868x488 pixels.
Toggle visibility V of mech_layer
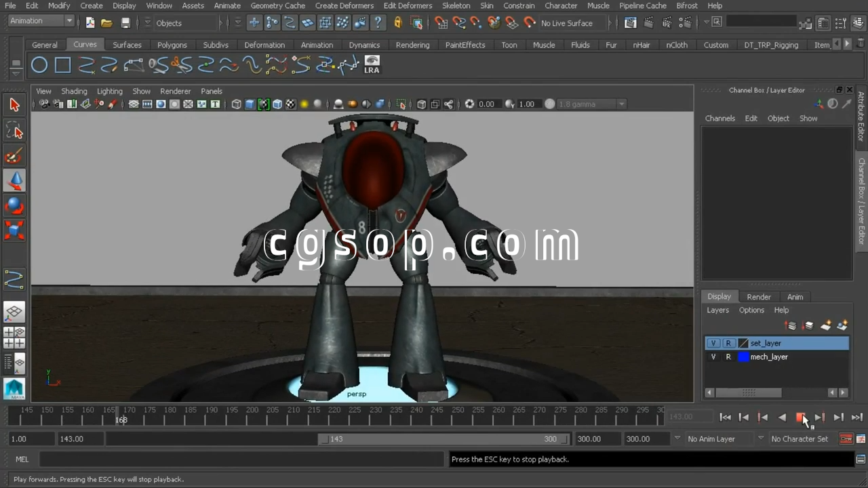[713, 357]
